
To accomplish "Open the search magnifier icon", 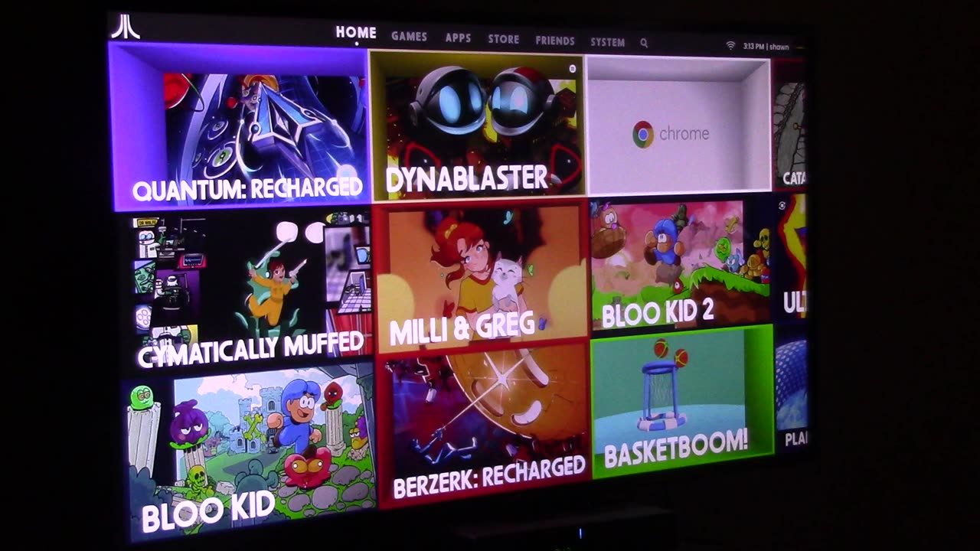I will 644,43.
